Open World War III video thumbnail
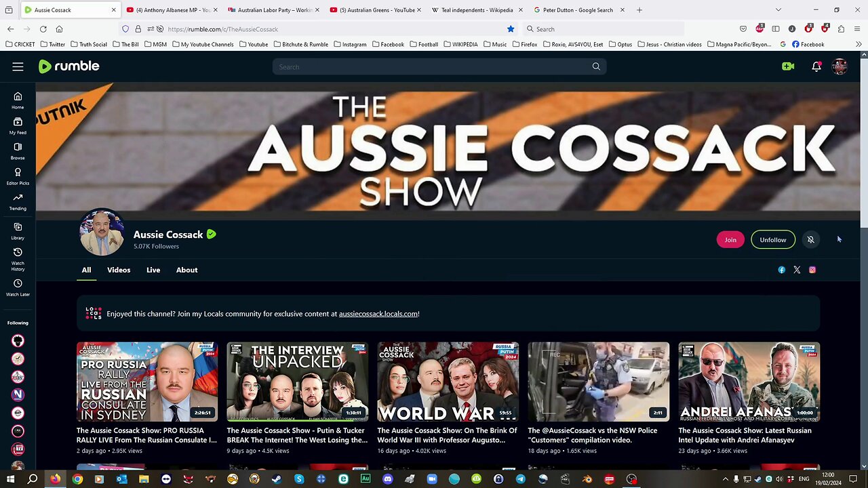This screenshot has height=488, width=868. 448,382
